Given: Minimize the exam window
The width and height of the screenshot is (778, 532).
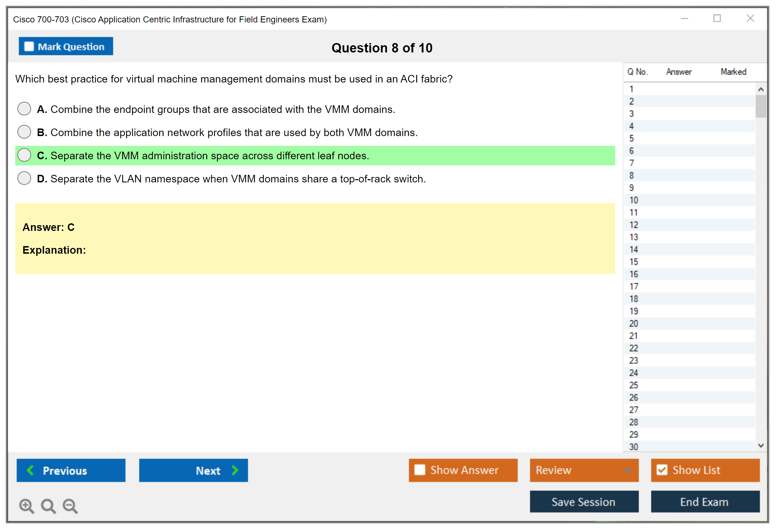Looking at the screenshot, I should pos(684,18).
